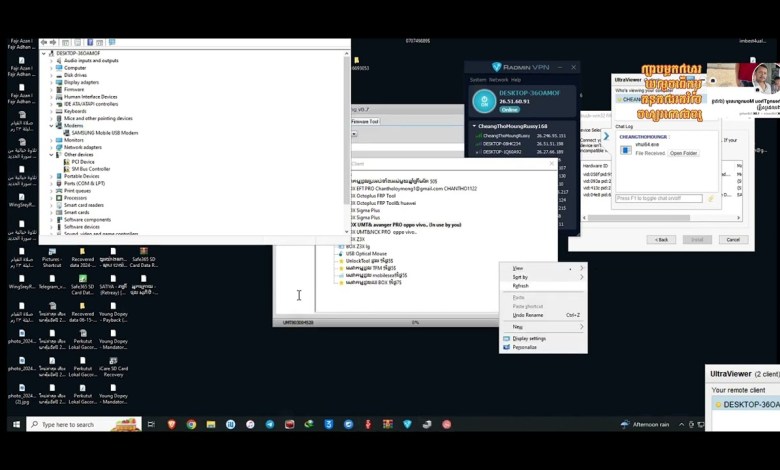Select Personalize in the context menu
This screenshot has width=780, height=470.
pos(525,347)
